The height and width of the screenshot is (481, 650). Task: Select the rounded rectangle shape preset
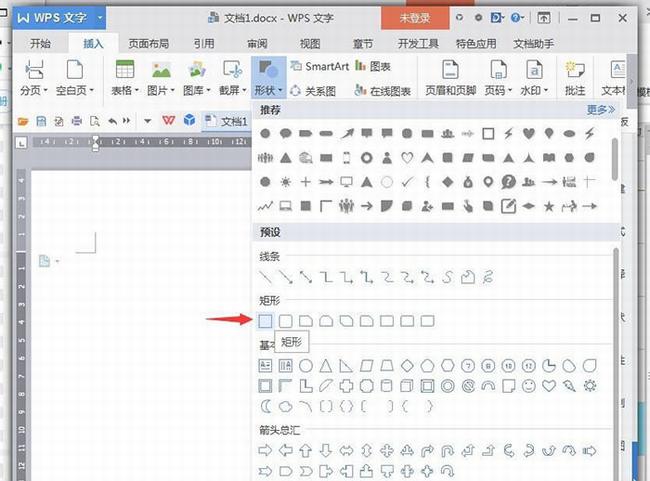click(286, 321)
